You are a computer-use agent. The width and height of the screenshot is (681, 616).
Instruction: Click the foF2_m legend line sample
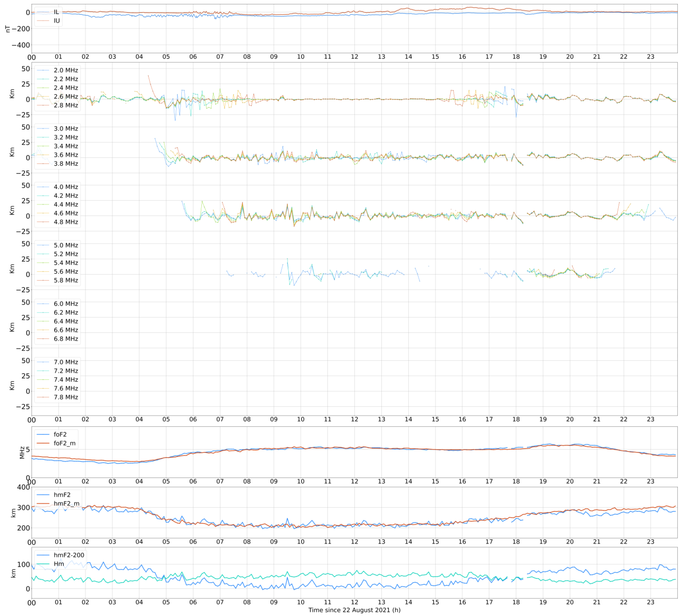point(43,443)
